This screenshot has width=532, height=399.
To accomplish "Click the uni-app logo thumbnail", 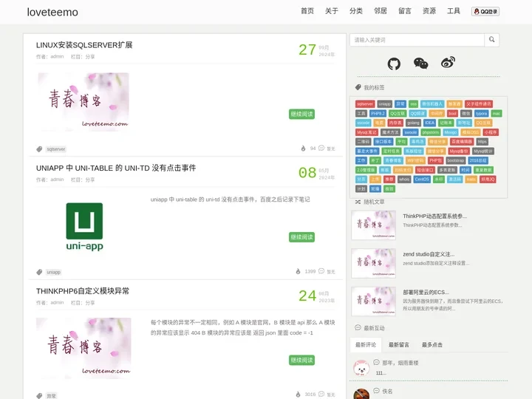I will pos(84,227).
